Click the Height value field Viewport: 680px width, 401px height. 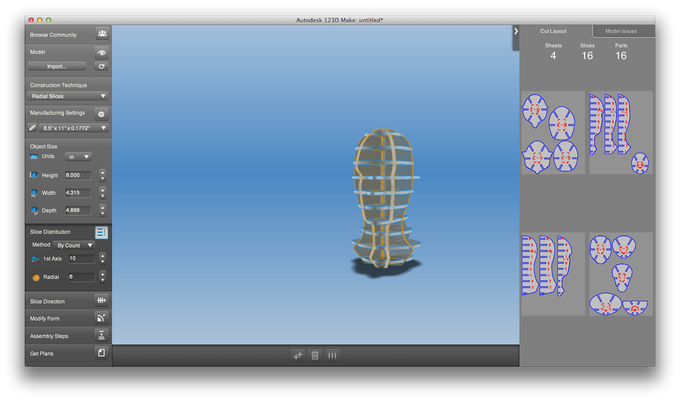pyautogui.click(x=78, y=175)
